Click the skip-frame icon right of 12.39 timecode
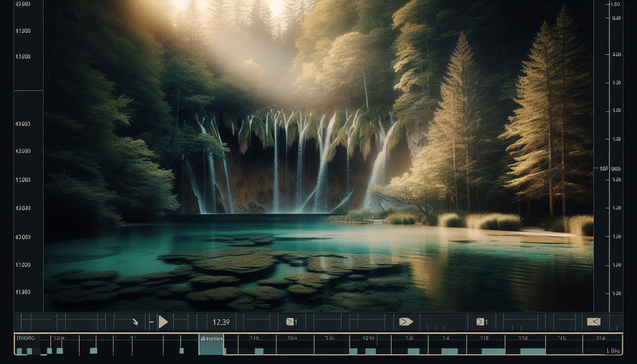Viewport: 637px width, 364px height. tap(291, 322)
